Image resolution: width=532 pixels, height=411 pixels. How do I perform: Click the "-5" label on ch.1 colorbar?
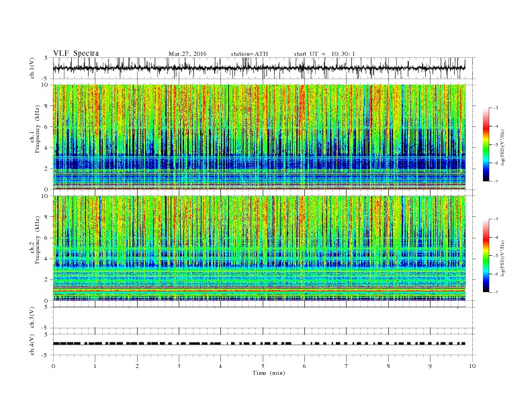pyautogui.click(x=496, y=145)
